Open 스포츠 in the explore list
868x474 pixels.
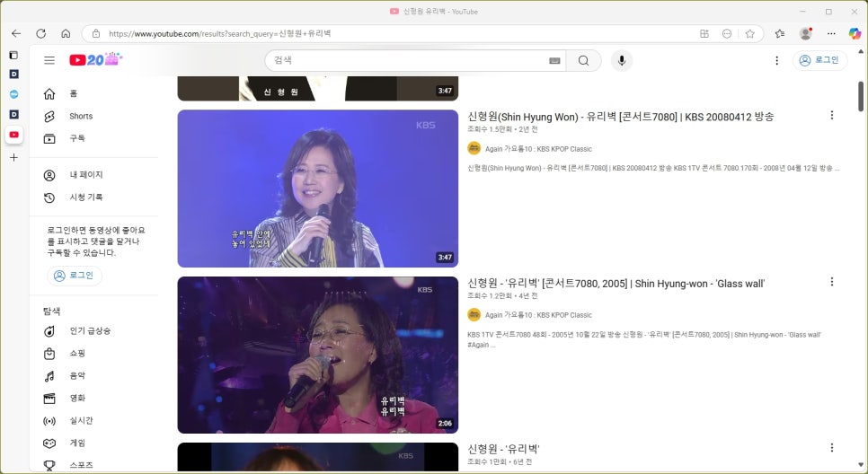(x=94, y=465)
